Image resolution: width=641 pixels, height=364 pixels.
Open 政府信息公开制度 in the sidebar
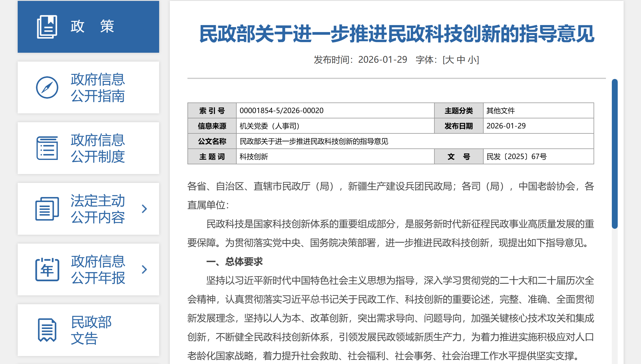[x=88, y=148]
